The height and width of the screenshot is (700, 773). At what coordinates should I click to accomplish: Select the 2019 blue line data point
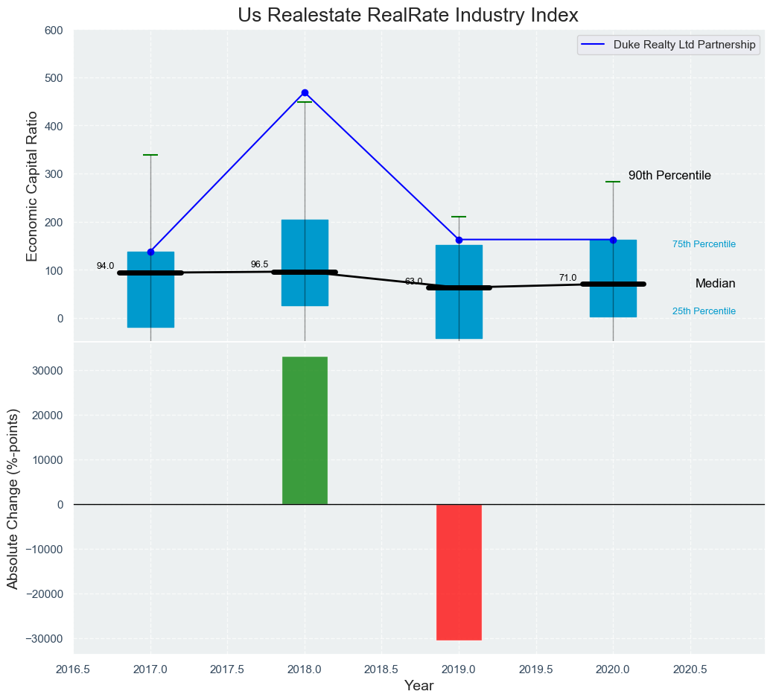click(459, 240)
